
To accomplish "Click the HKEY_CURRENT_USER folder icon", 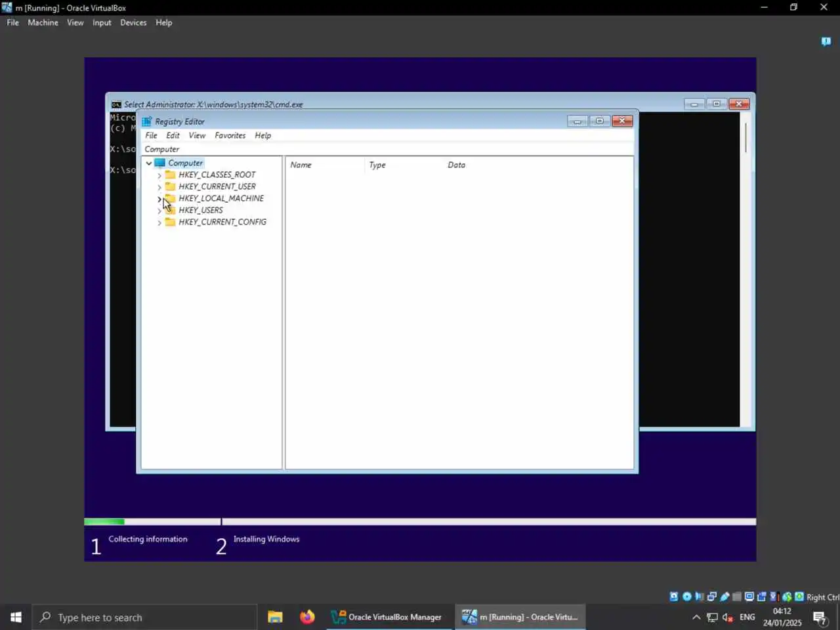I will pos(171,186).
